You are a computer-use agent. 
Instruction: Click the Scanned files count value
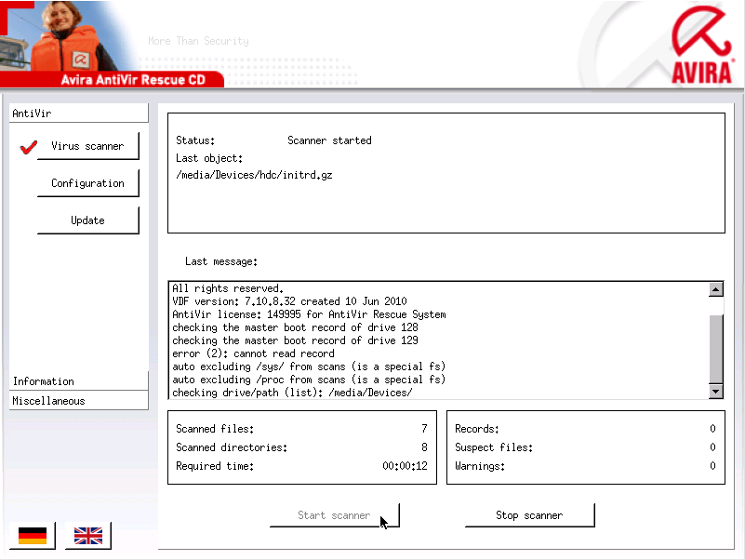coord(424,429)
